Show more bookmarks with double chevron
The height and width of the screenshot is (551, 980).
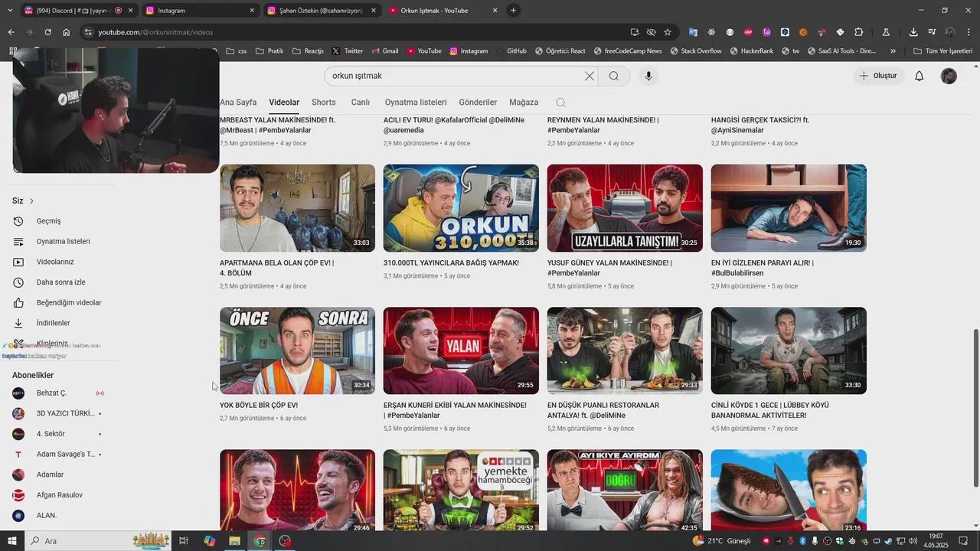pos(893,51)
